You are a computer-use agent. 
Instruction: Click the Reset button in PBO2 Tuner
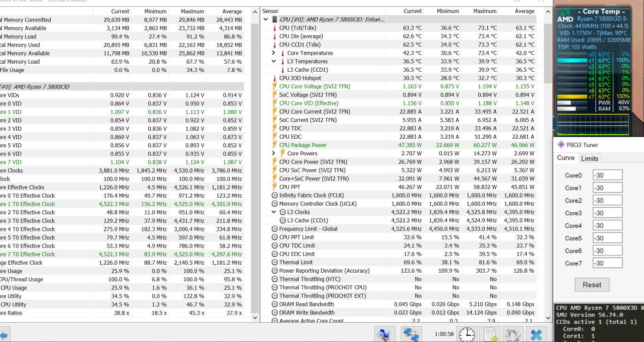click(592, 285)
